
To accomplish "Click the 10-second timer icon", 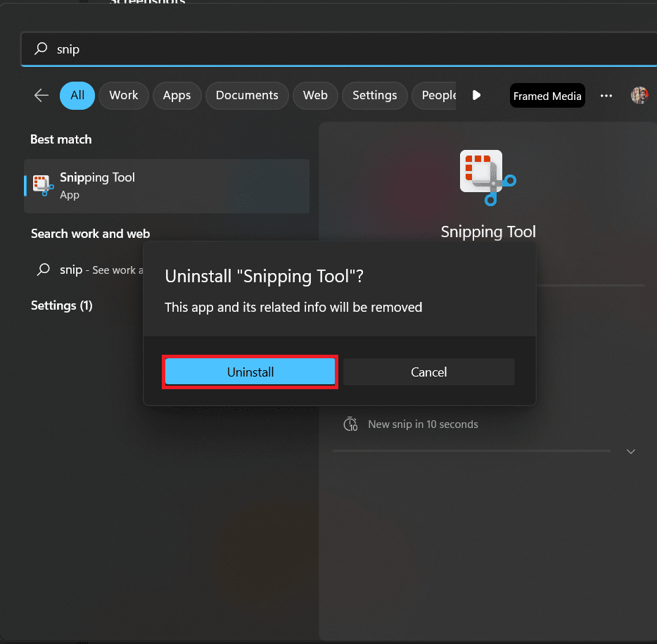I will point(351,424).
